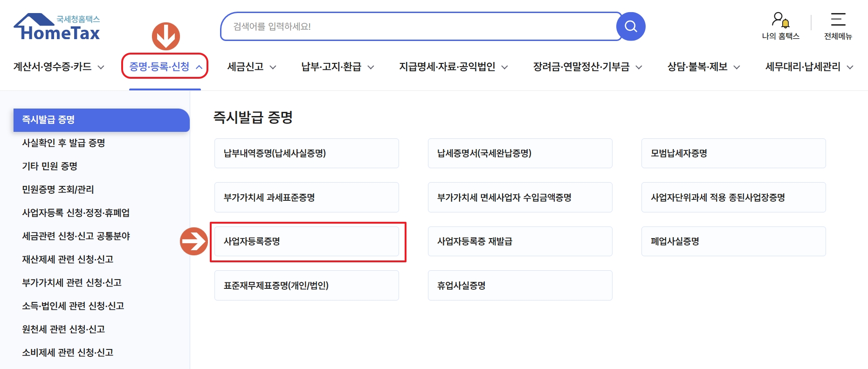
Task: Open 부가가치세 과세표준증명 button
Action: [307, 198]
